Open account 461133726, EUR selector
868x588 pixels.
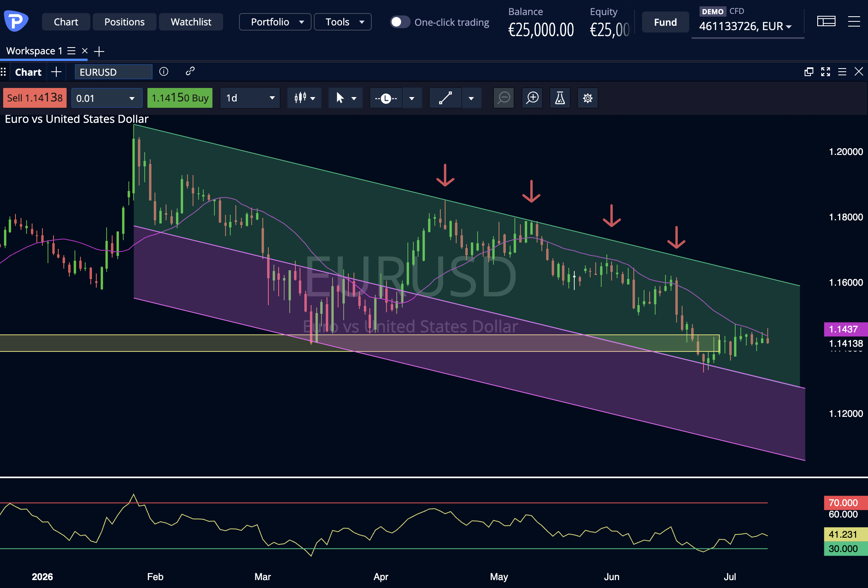(746, 26)
